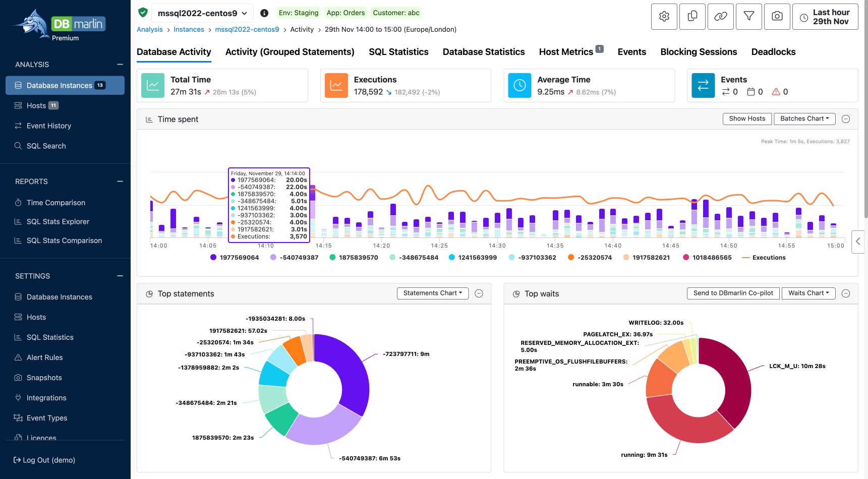Toggle the 1977569064 series in chart legend
The width and height of the screenshot is (868, 479).
click(235, 258)
